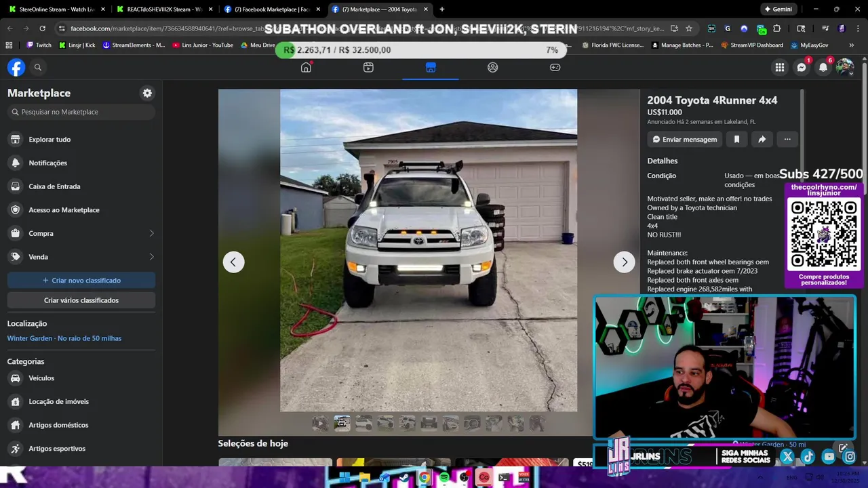Screen dimensions: 868x488
Task: Select Artigos domésticos category
Action: [x=81, y=425]
